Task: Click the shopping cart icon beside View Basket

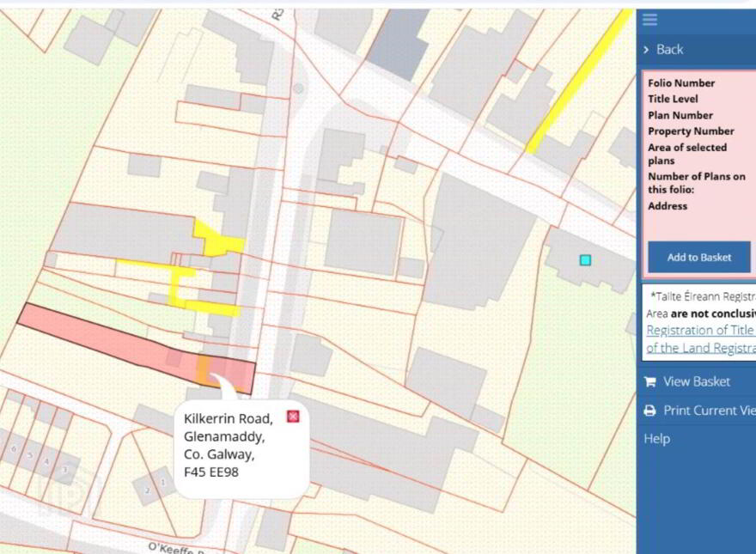Action: click(x=650, y=382)
